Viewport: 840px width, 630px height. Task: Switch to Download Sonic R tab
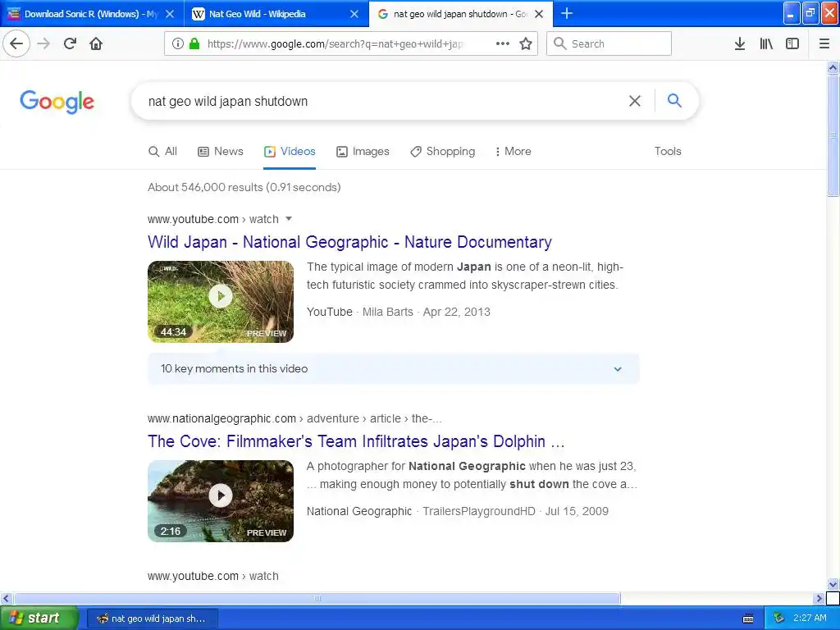coord(84,14)
